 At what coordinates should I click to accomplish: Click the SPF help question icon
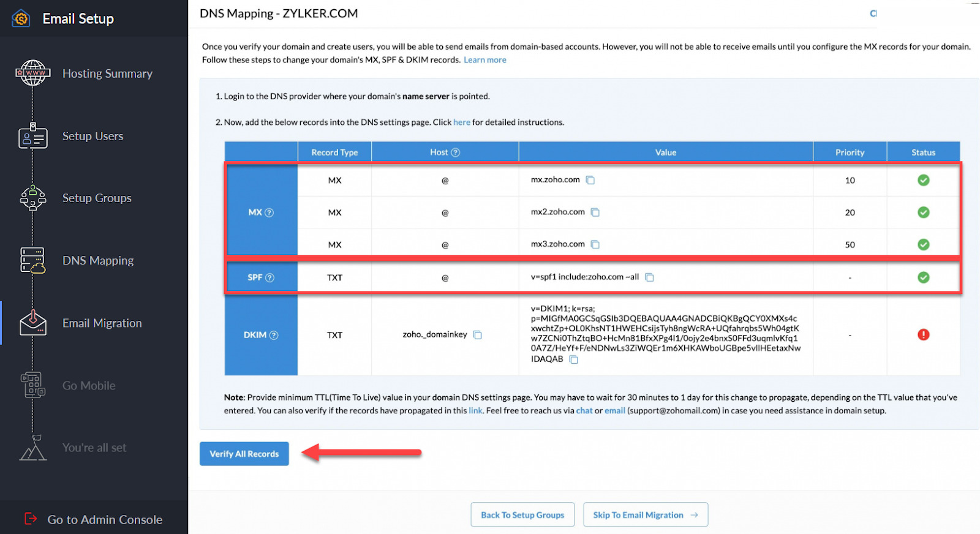(269, 277)
